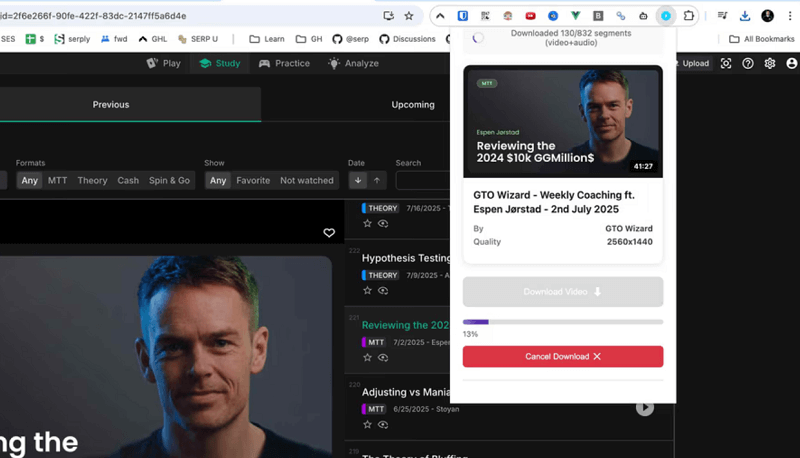The height and width of the screenshot is (458, 800).
Task: Star the Hypothesis Testing session
Action: (367, 291)
